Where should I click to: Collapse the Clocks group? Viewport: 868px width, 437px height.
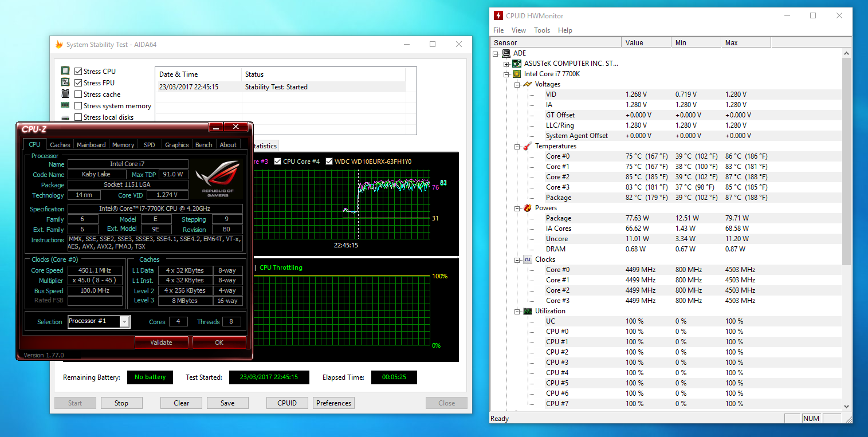517,259
